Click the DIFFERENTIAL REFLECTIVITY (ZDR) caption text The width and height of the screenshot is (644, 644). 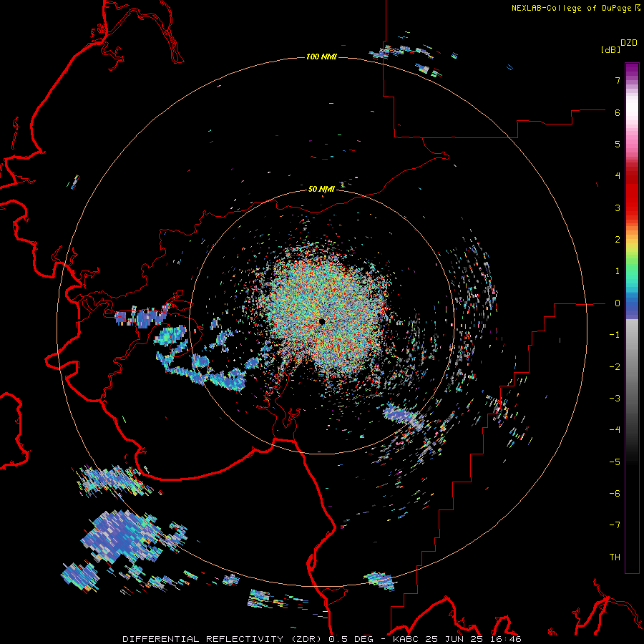click(223, 639)
